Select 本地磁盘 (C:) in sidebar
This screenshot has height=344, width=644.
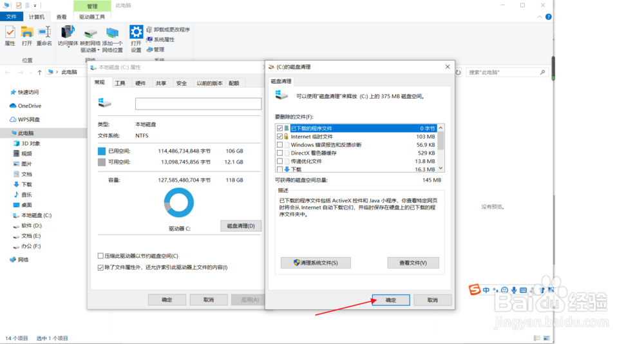(x=32, y=215)
